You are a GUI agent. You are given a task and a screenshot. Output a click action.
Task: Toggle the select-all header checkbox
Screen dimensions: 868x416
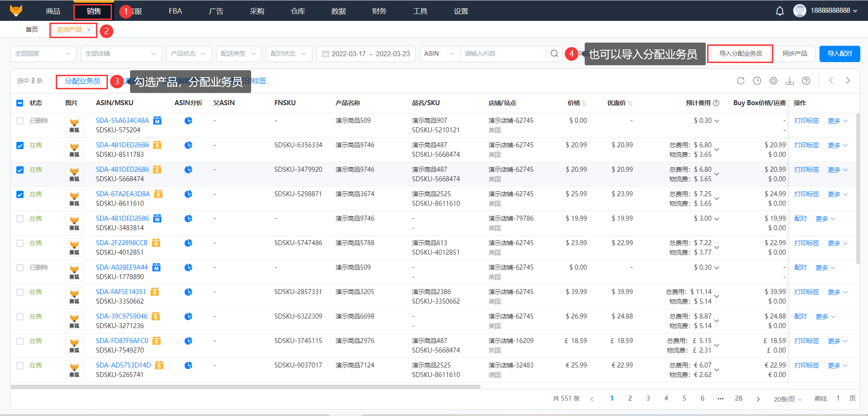pyautogui.click(x=20, y=103)
